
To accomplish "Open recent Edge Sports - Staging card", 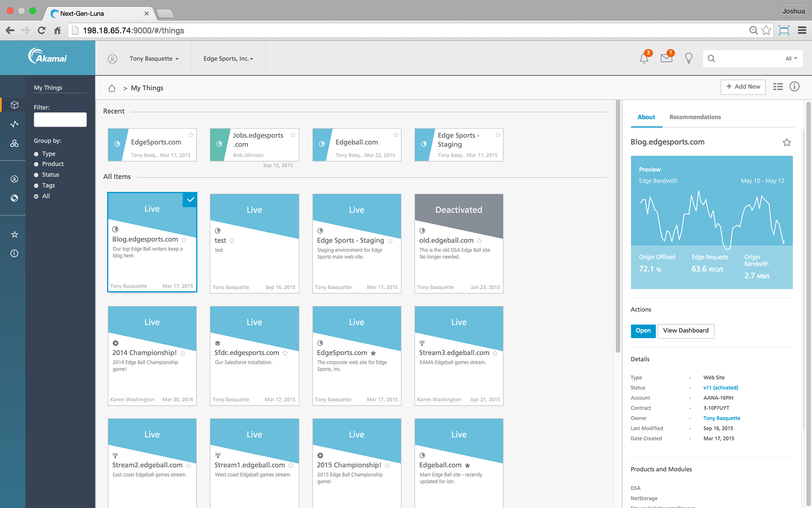I will 459,145.
